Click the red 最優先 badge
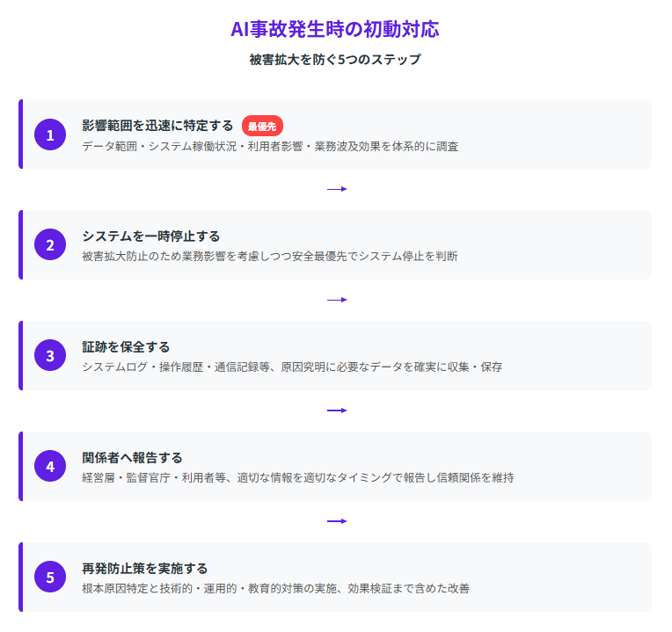The image size is (672, 632). tap(262, 126)
